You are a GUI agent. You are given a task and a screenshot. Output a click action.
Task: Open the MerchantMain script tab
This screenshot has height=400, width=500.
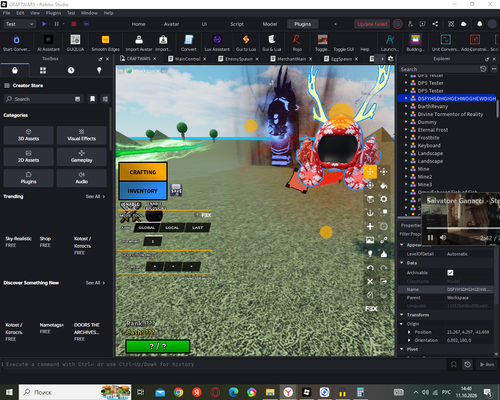[291, 59]
